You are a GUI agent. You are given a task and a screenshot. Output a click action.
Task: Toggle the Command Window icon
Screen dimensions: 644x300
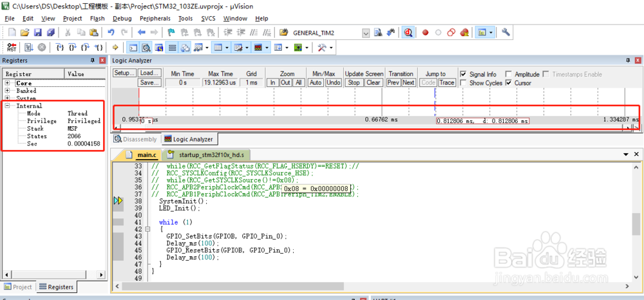133,48
